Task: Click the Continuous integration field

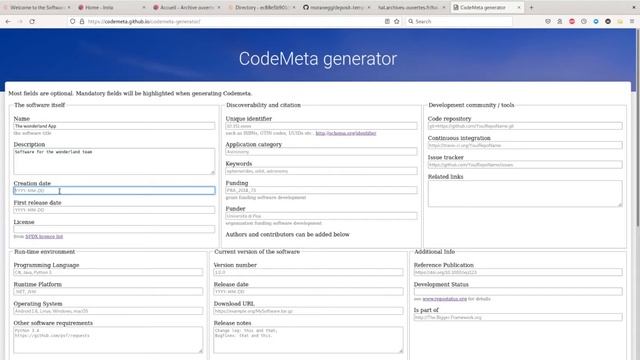Action: [525, 145]
